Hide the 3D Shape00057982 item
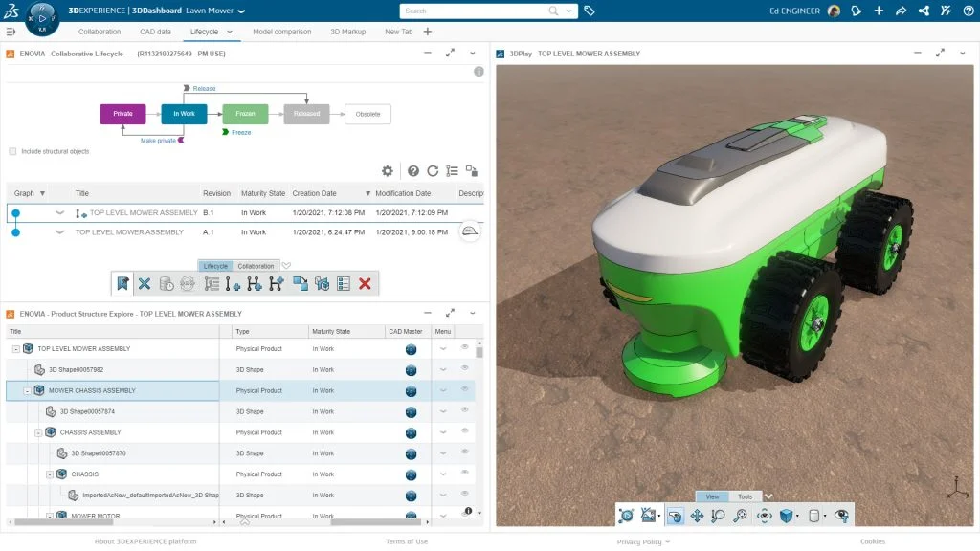 [465, 367]
